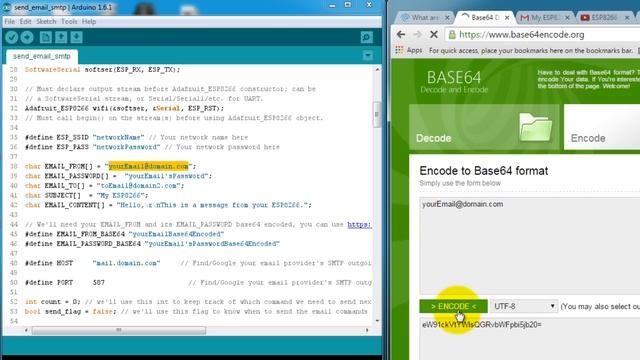
Task: Click the port value 587 in code
Action: pyautogui.click(x=99, y=282)
